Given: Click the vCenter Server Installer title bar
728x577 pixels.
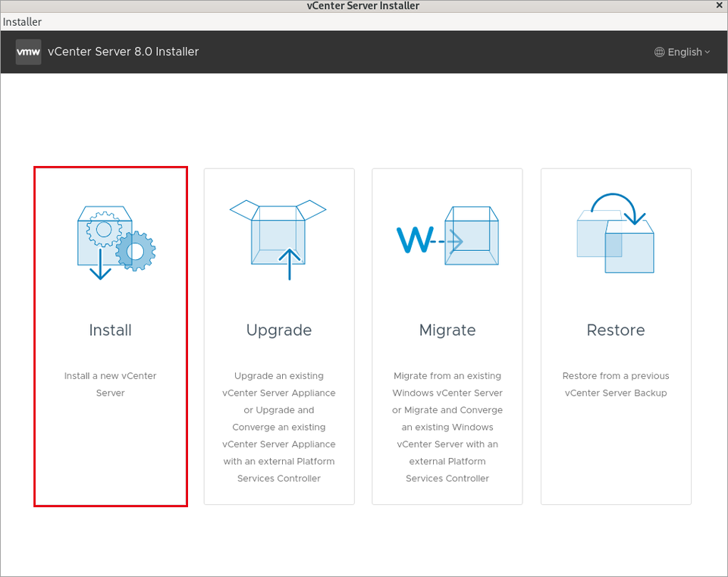Looking at the screenshot, I should tap(363, 5).
